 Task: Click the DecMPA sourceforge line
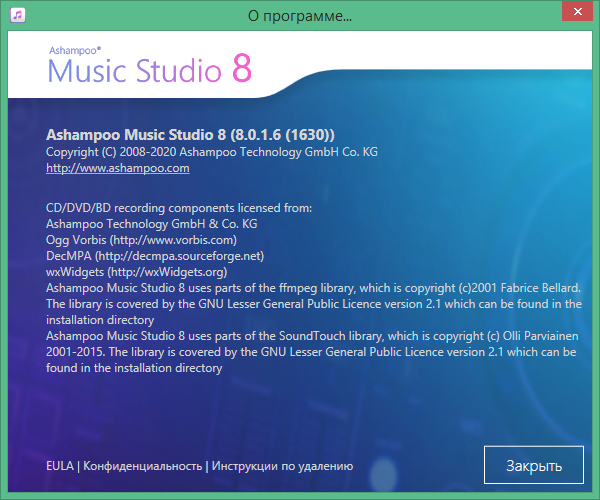(x=155, y=256)
